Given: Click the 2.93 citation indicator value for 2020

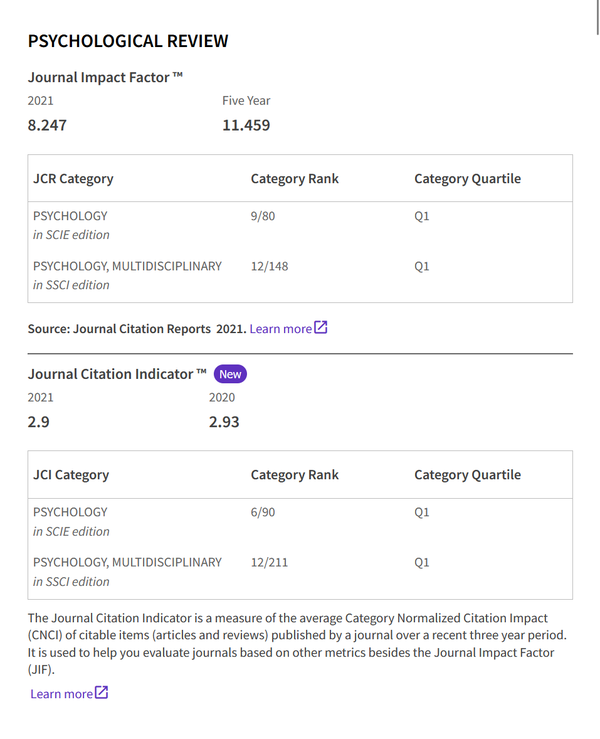Looking at the screenshot, I should 224,422.
